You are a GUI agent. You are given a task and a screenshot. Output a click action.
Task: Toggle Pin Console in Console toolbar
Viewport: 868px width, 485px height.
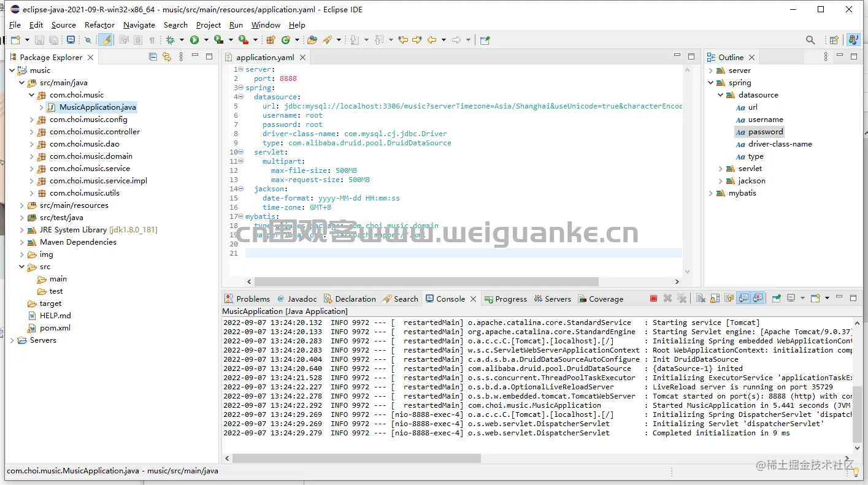click(777, 299)
